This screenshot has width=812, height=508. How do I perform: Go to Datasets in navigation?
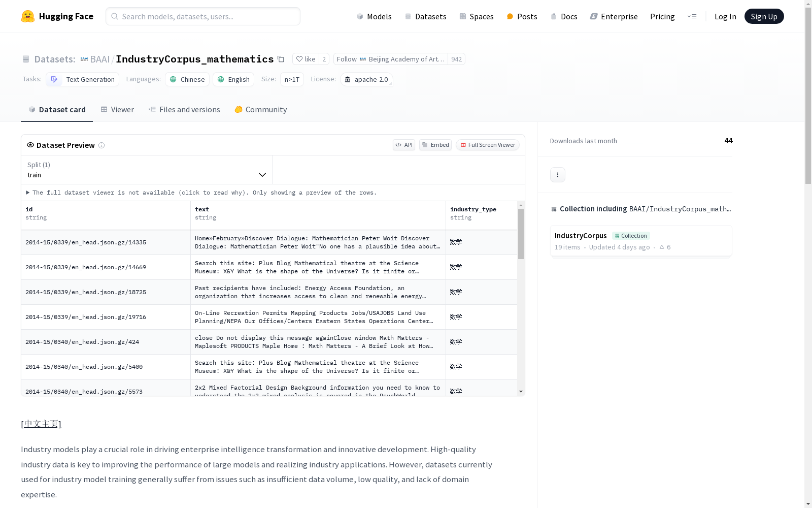[425, 16]
